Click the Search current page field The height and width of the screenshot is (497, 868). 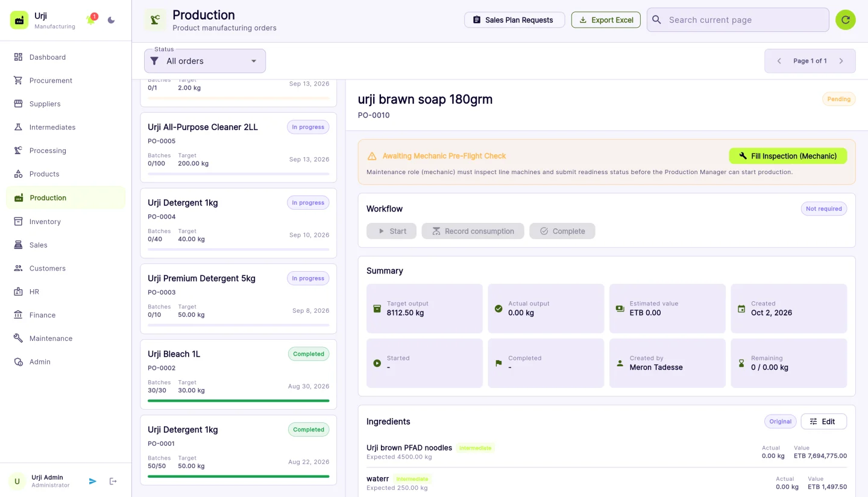pos(738,20)
